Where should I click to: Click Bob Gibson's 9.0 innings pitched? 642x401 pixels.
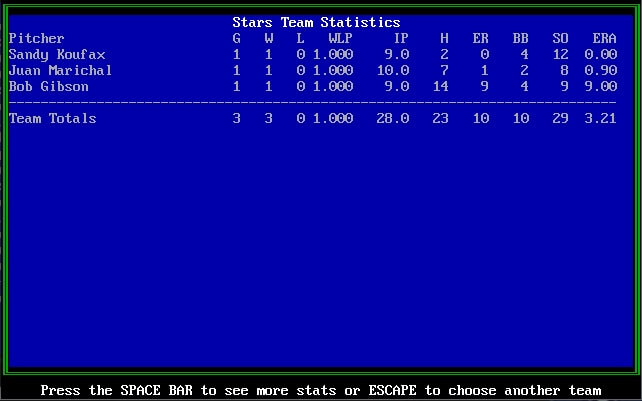pos(397,86)
